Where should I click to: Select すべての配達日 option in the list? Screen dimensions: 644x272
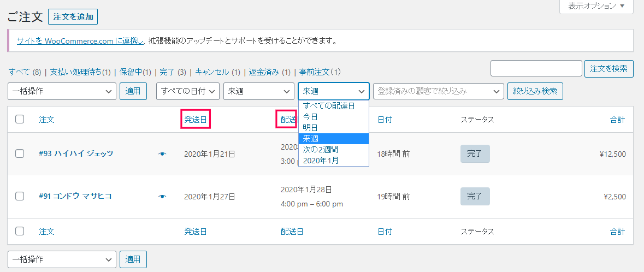click(x=329, y=106)
